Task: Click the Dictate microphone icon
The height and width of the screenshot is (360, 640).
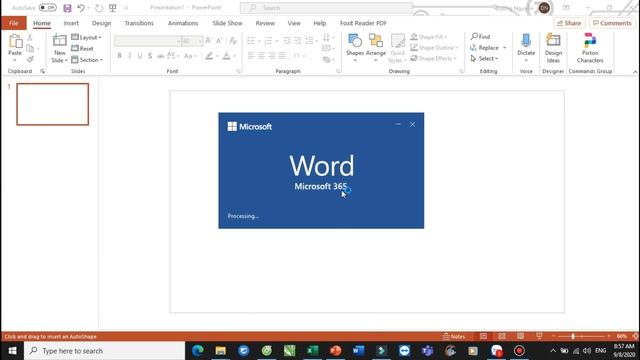Action: [526, 40]
